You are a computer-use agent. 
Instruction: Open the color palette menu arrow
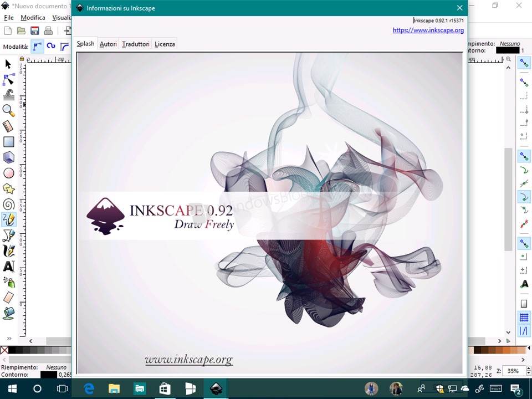tap(529, 349)
